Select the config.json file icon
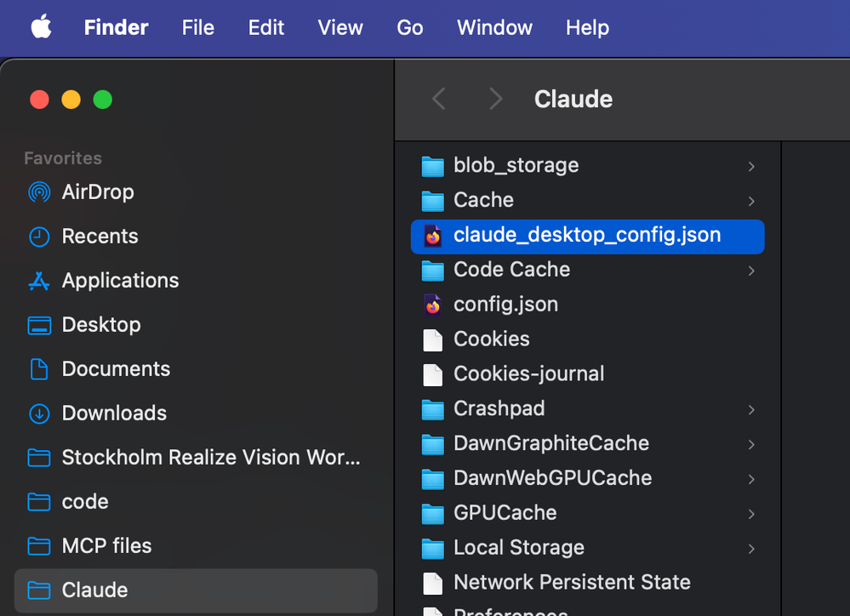This screenshot has width=850, height=616. click(433, 305)
